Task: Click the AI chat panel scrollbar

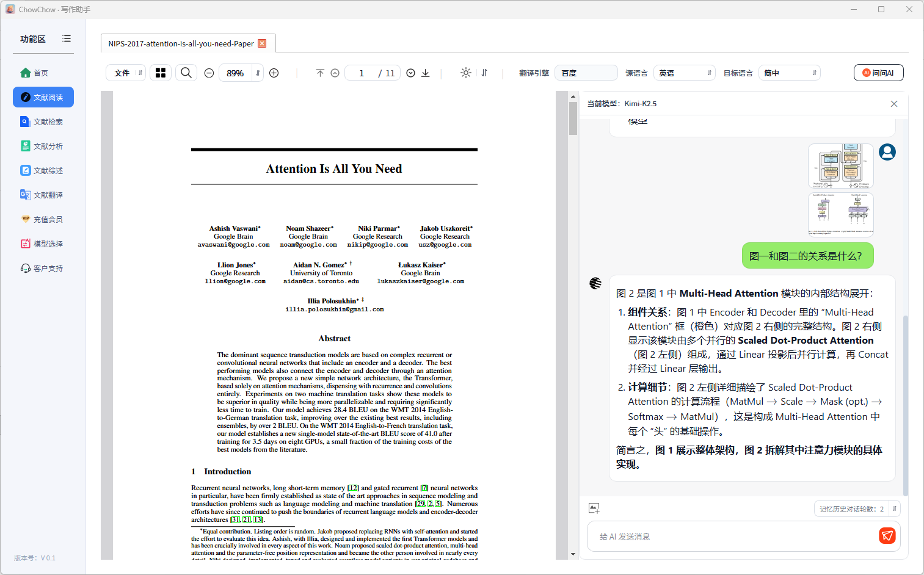Action: (x=905, y=403)
